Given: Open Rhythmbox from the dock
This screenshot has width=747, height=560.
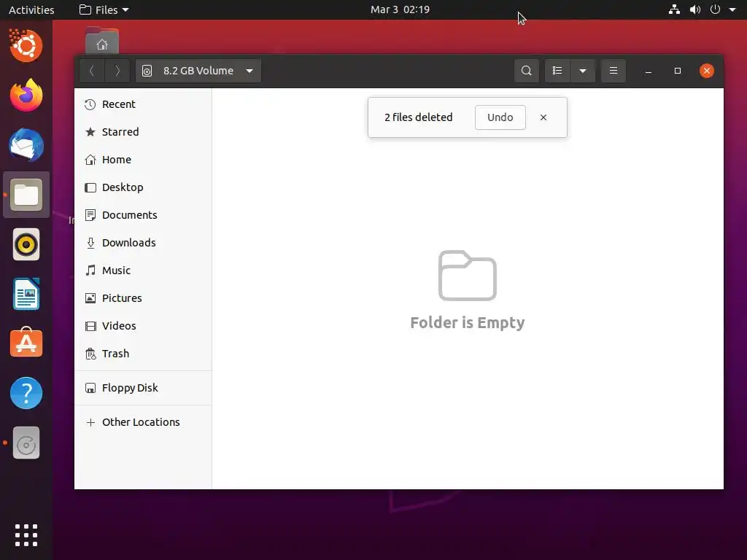Looking at the screenshot, I should 26,244.
